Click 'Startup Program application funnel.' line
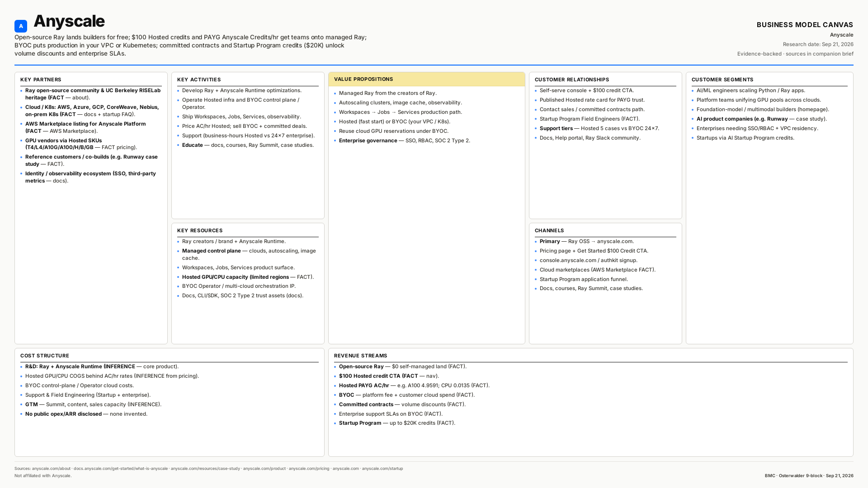Image resolution: width=868 pixels, height=488 pixels. 584,279
